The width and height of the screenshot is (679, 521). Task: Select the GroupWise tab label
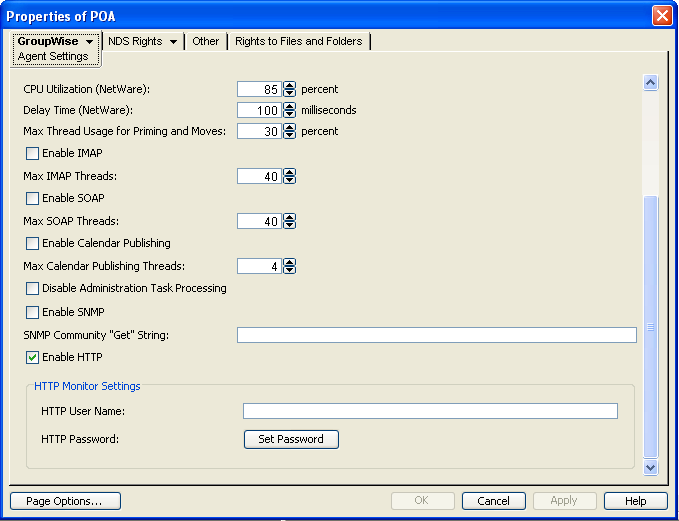pyautogui.click(x=48, y=41)
